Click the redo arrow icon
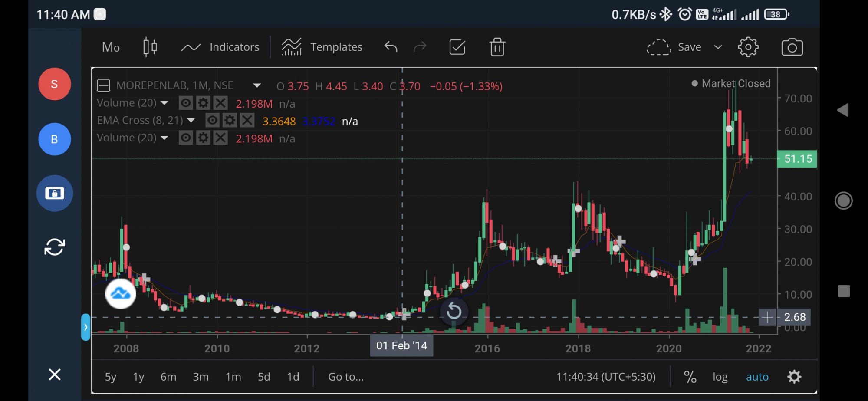This screenshot has height=401, width=868. (x=420, y=47)
